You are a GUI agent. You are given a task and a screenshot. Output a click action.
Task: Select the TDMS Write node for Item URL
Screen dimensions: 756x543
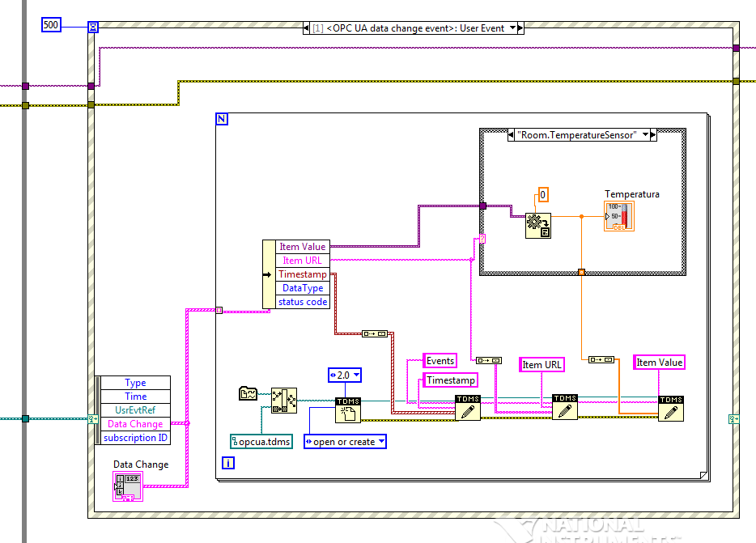[x=565, y=407]
